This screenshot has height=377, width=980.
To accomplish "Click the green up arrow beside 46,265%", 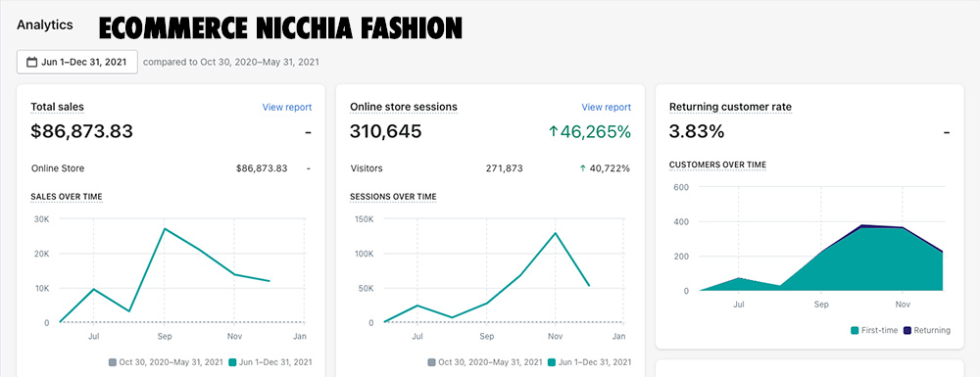I will [x=553, y=131].
